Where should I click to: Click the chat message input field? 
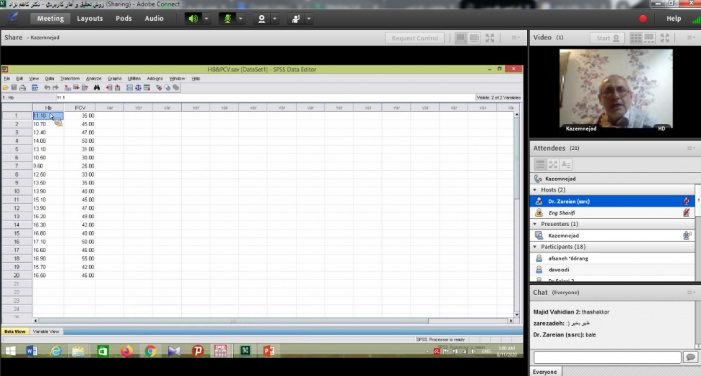tap(607, 357)
